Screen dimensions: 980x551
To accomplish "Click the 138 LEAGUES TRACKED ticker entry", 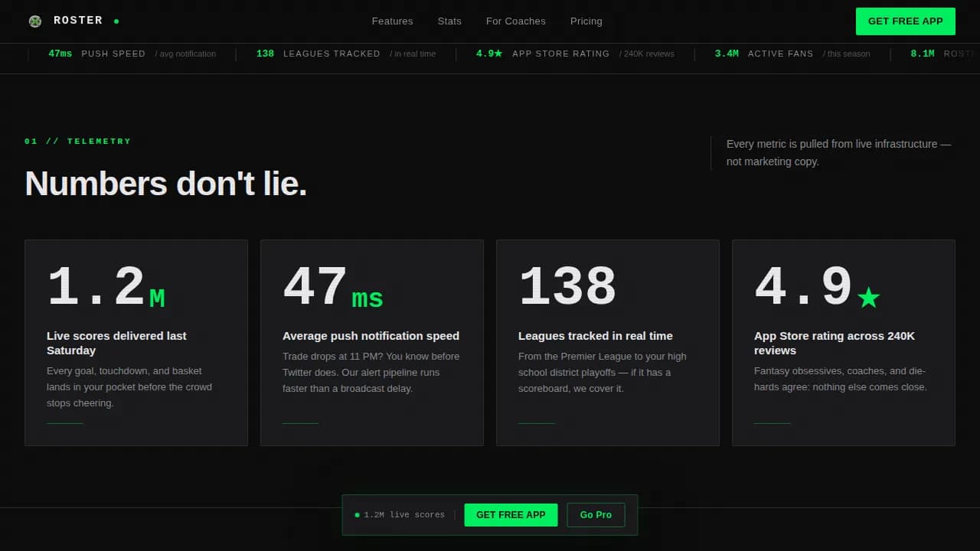I will click(346, 54).
